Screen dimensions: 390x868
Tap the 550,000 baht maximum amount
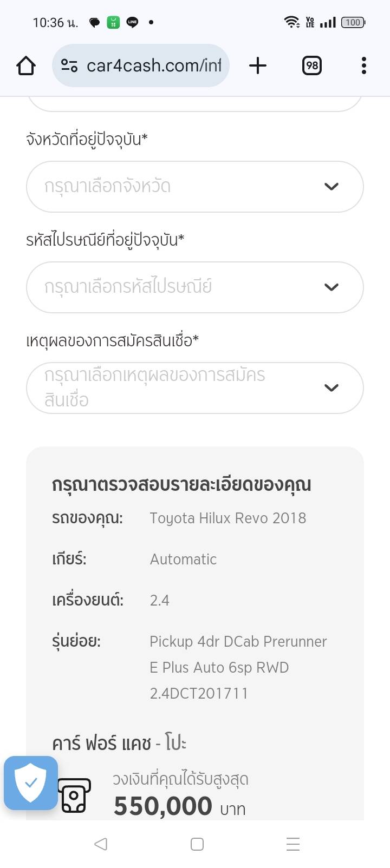tap(162, 806)
